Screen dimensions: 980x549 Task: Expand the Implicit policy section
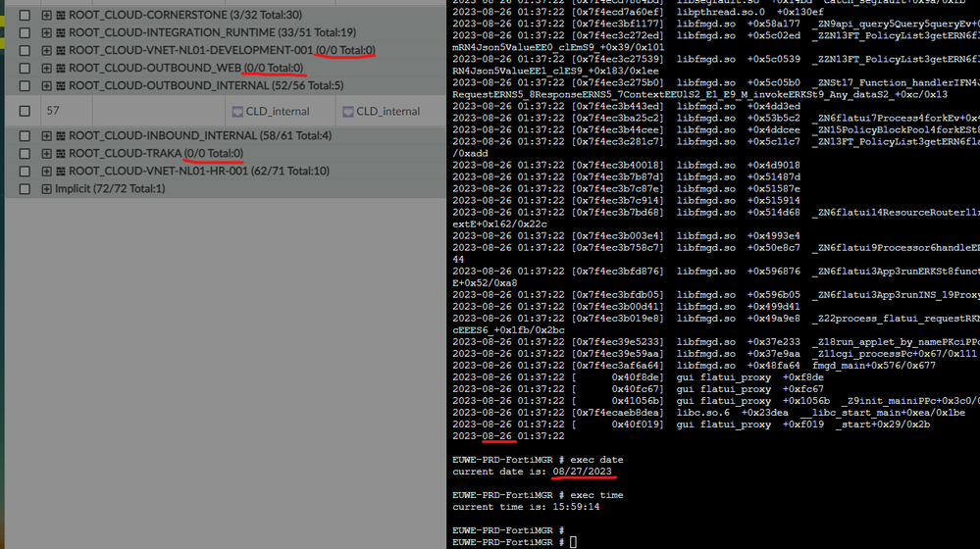pyautogui.click(x=46, y=188)
